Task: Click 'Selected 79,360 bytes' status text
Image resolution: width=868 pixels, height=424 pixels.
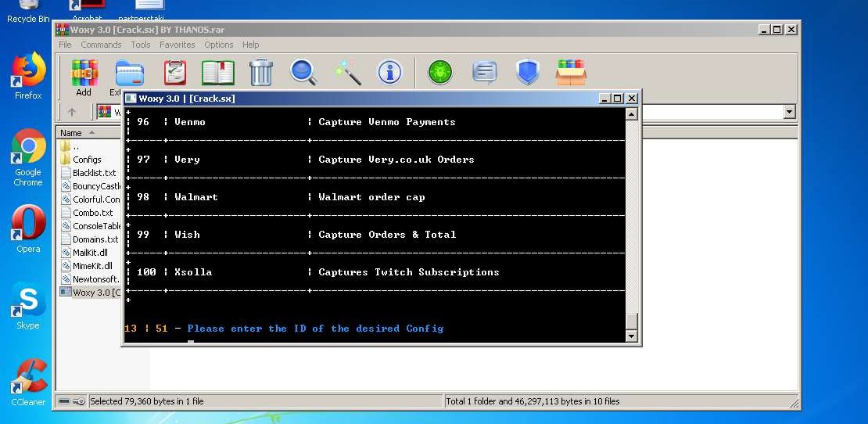Action: (147, 401)
